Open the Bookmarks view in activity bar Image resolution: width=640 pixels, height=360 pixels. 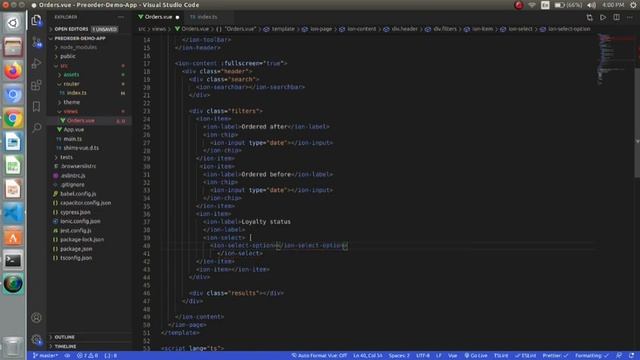(36, 106)
